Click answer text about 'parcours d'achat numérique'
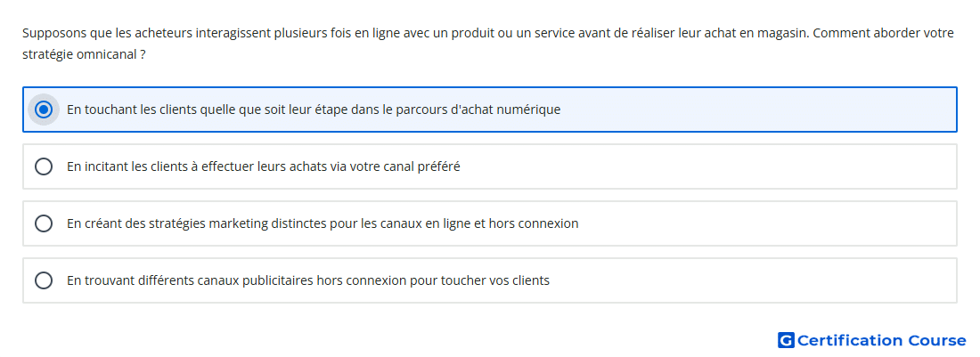 tap(314, 110)
